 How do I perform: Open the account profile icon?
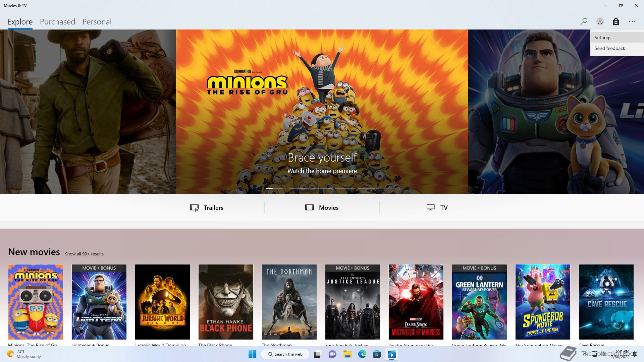[x=600, y=21]
